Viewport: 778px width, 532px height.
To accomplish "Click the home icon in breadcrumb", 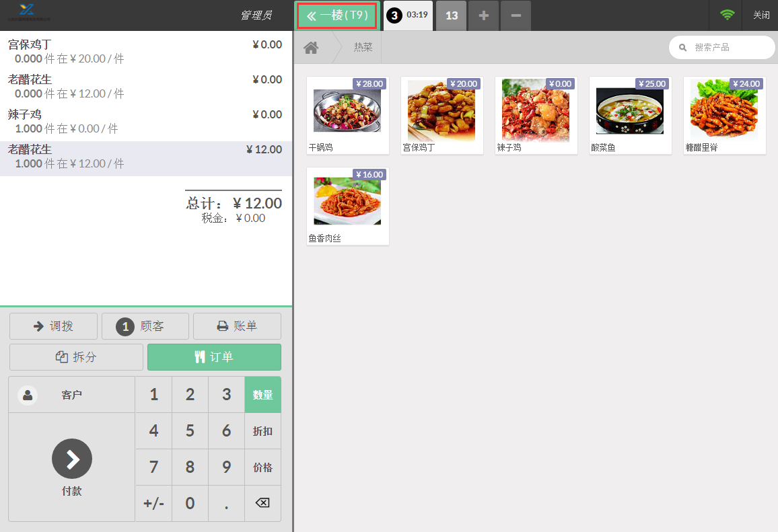I will 311,48.
